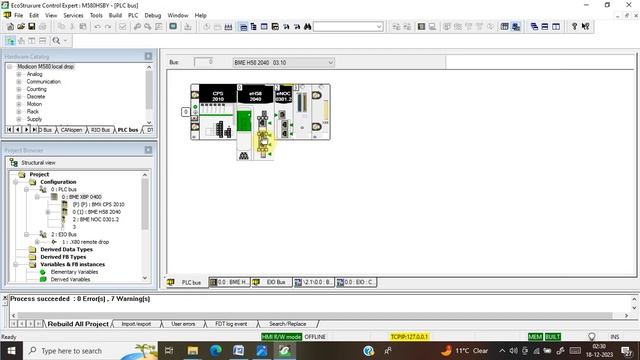Expand the Motion catalog category

point(19,104)
